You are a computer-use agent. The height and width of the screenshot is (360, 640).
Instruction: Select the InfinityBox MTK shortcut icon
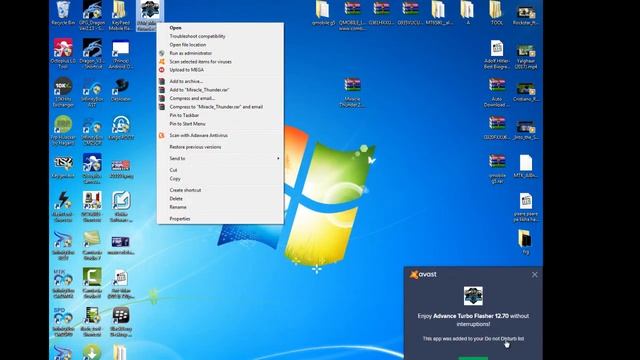63,283
